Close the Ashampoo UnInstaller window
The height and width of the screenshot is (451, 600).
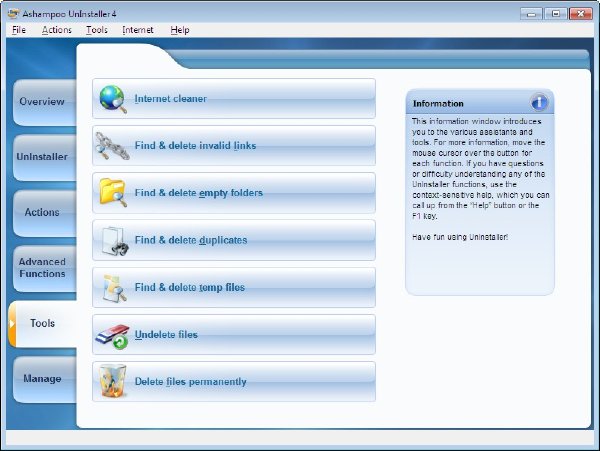pyautogui.click(x=580, y=14)
